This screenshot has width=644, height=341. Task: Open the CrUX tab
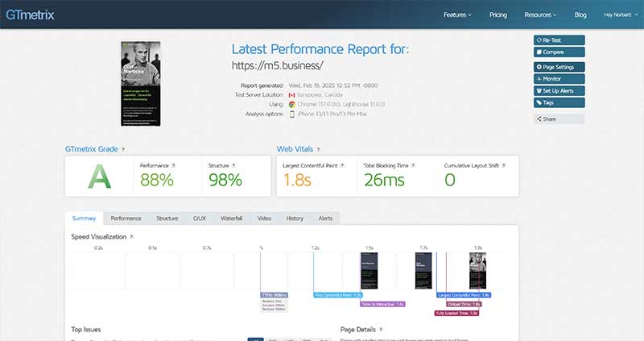pyautogui.click(x=199, y=218)
